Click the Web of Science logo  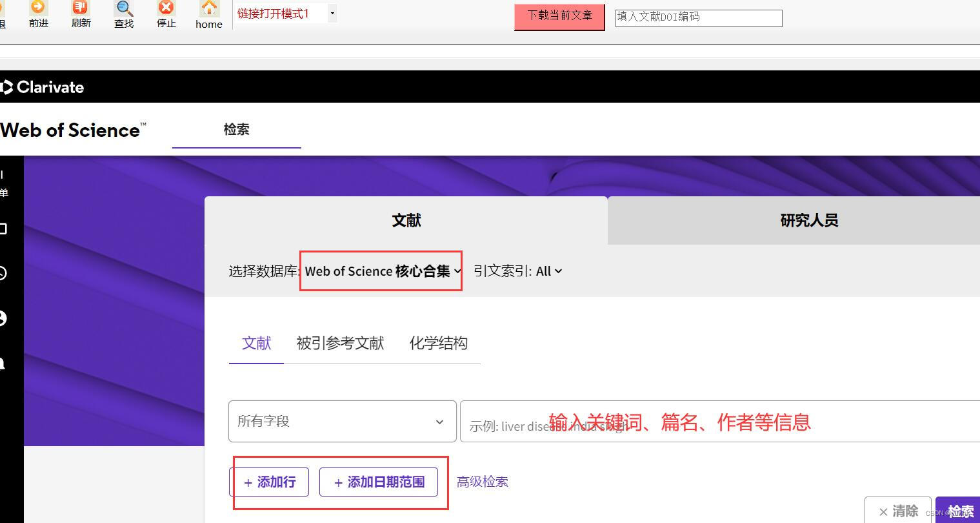72,130
